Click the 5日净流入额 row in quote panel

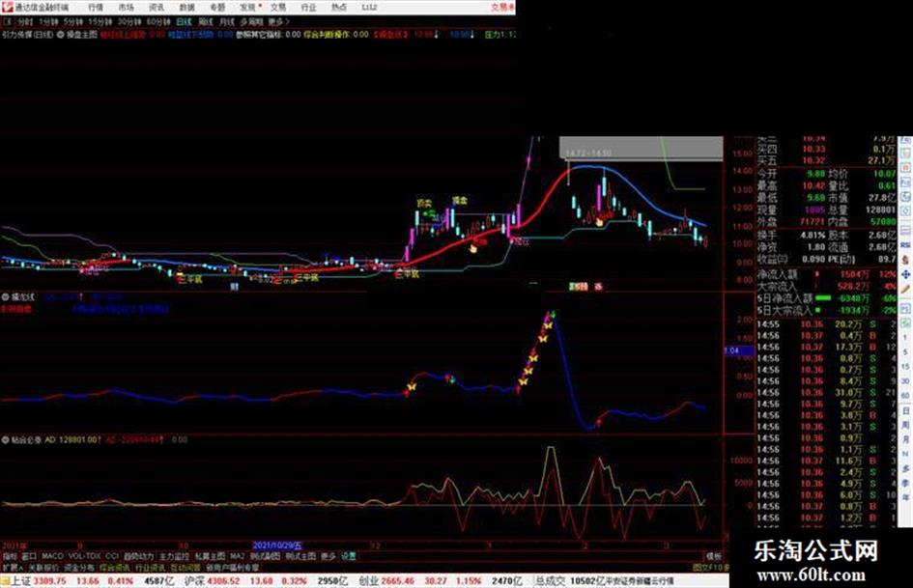coord(827,298)
